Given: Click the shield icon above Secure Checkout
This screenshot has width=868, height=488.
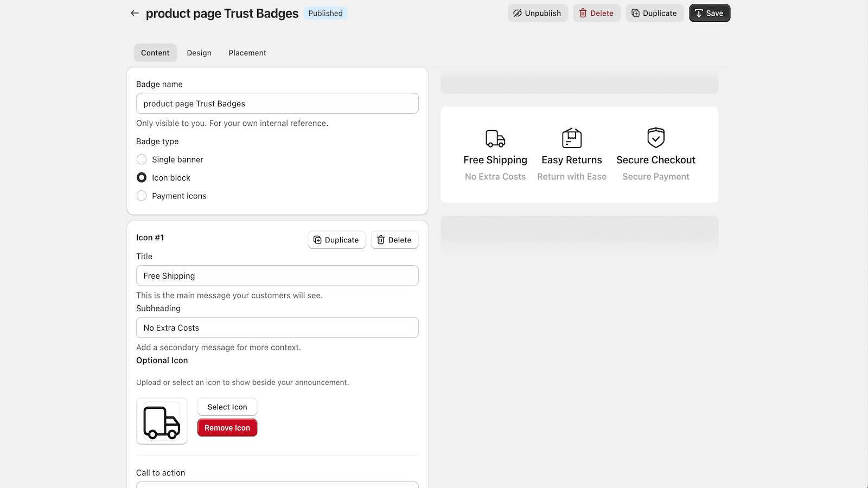Looking at the screenshot, I should tap(655, 138).
